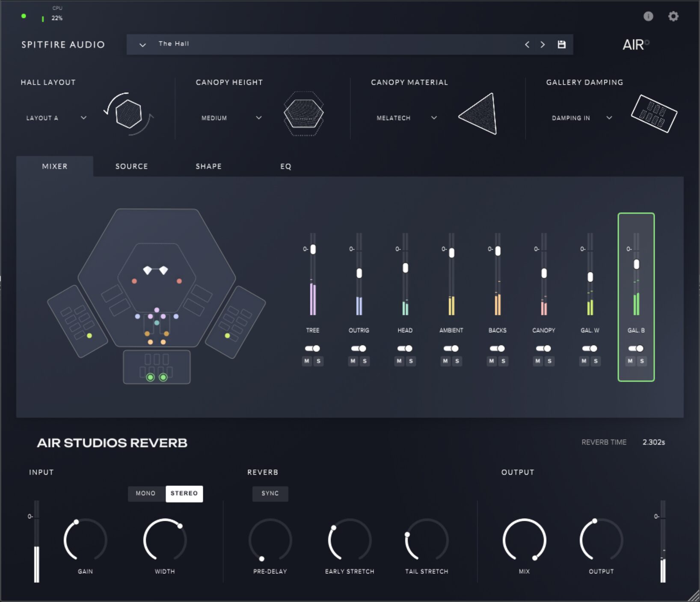Click the Gallery Damping panel illustration
Viewport: 700px width, 602px height.
(x=654, y=113)
